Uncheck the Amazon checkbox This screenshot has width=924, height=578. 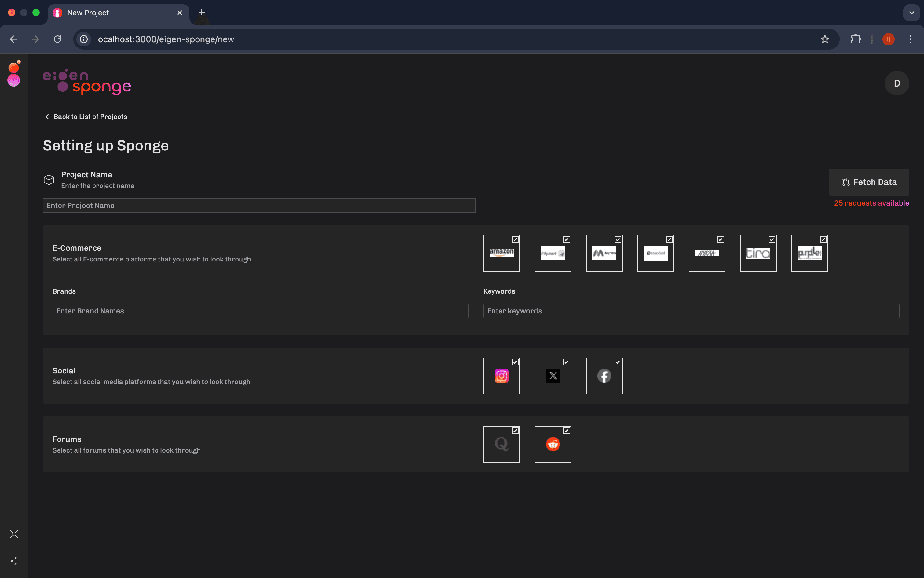515,240
